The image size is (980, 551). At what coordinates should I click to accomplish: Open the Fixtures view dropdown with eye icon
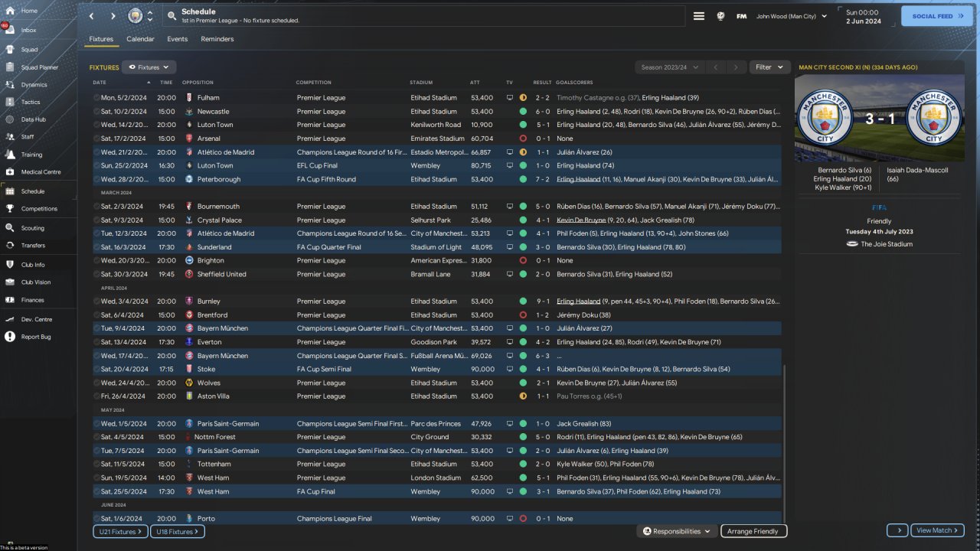click(x=149, y=67)
